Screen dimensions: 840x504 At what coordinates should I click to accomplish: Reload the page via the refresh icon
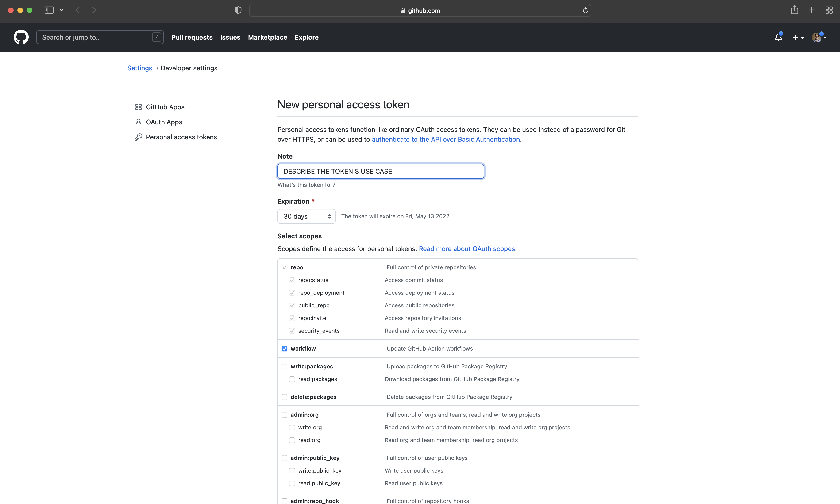point(585,11)
